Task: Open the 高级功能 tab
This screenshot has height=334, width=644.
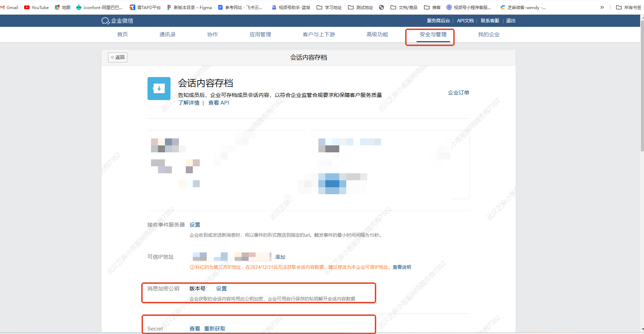Action: [x=377, y=34]
